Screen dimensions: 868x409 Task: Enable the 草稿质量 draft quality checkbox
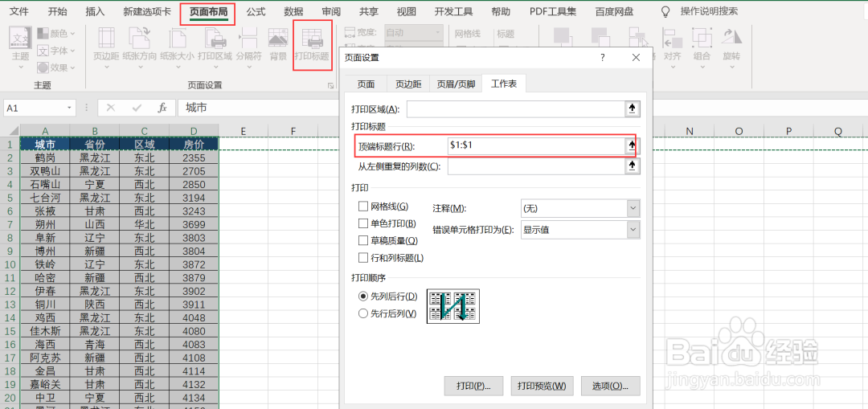coord(363,240)
